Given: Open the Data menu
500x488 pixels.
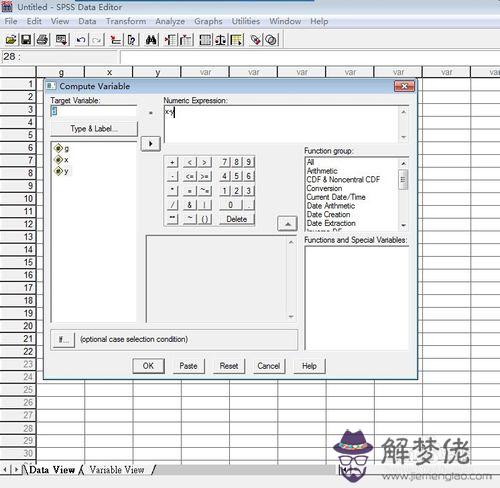Looking at the screenshot, I should (87, 21).
